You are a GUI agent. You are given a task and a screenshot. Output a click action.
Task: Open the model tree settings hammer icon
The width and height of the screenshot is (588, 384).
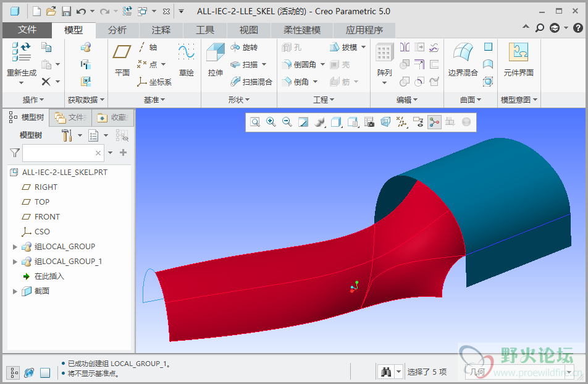[67, 135]
